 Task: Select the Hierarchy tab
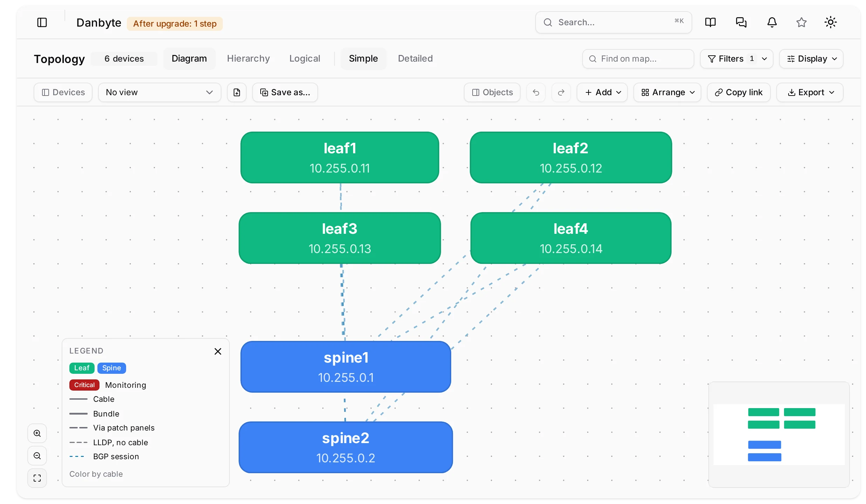(248, 58)
